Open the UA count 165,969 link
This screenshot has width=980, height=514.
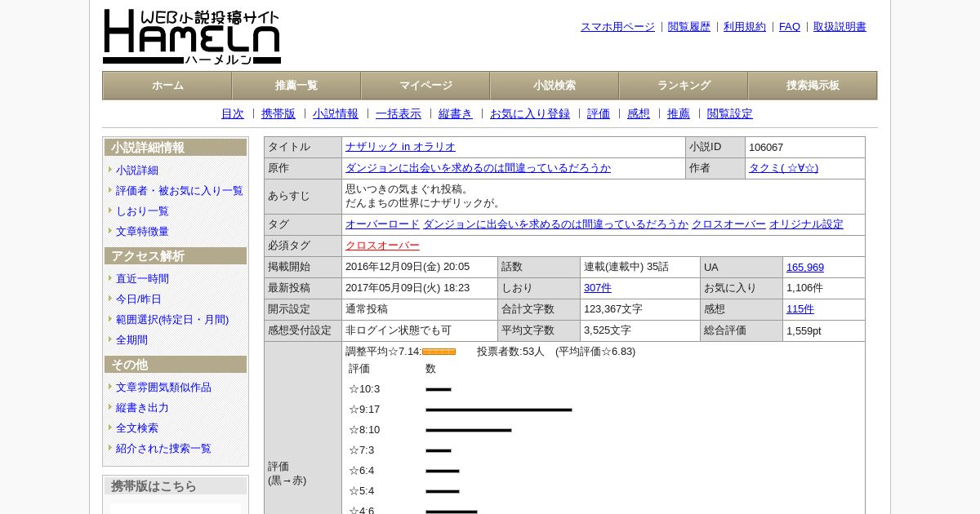pyautogui.click(x=805, y=268)
